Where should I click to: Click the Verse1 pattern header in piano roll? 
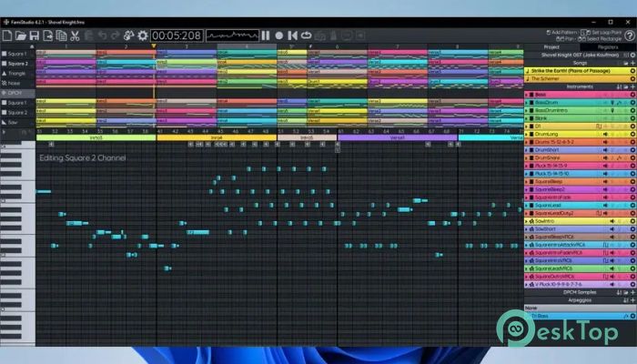398,137
